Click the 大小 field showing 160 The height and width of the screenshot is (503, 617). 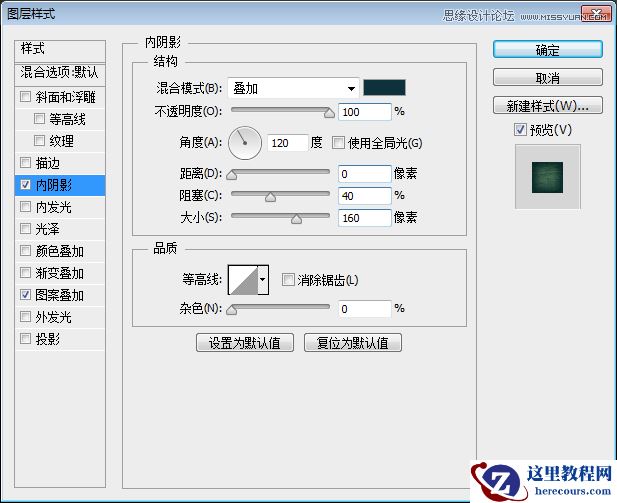click(x=365, y=218)
